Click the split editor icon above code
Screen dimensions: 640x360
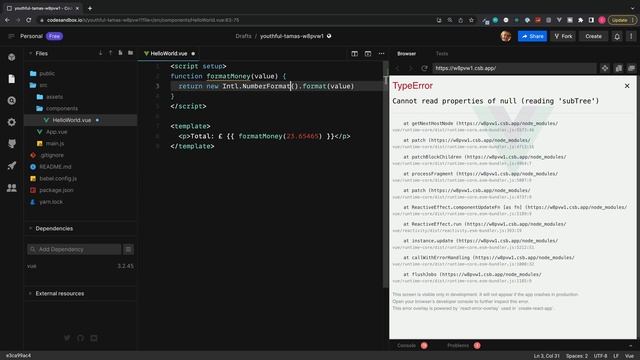coord(354,53)
